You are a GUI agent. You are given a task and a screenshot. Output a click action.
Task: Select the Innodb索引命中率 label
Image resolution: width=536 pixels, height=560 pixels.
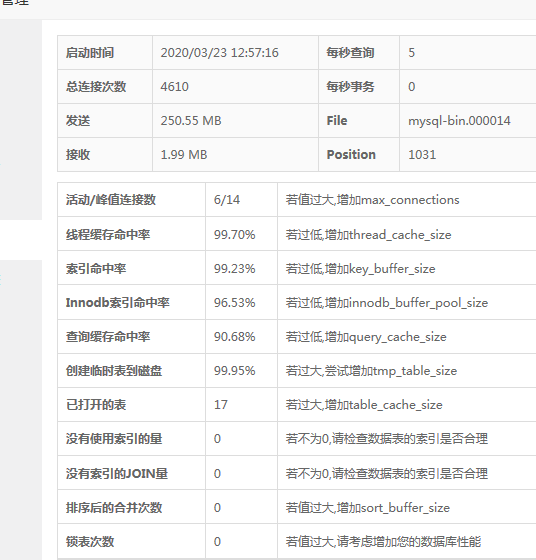point(117,303)
